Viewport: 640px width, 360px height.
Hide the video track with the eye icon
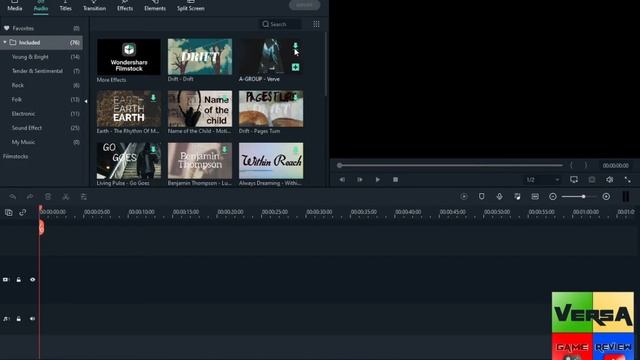point(33,280)
